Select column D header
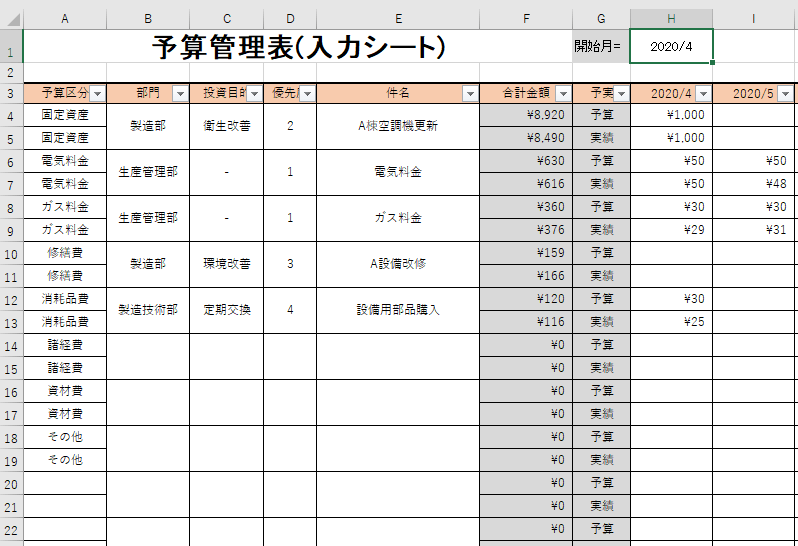This screenshot has width=798, height=546. (290, 19)
